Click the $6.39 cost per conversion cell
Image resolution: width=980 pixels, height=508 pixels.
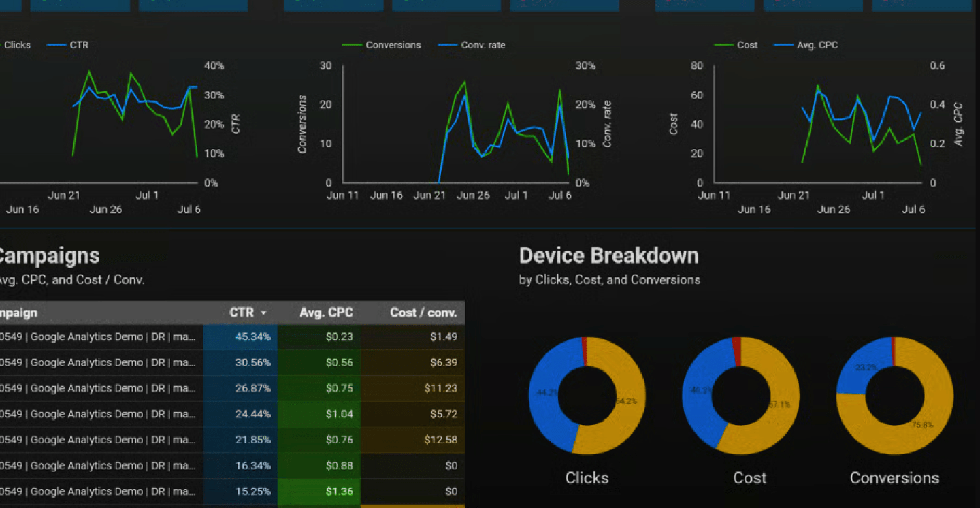pos(412,362)
